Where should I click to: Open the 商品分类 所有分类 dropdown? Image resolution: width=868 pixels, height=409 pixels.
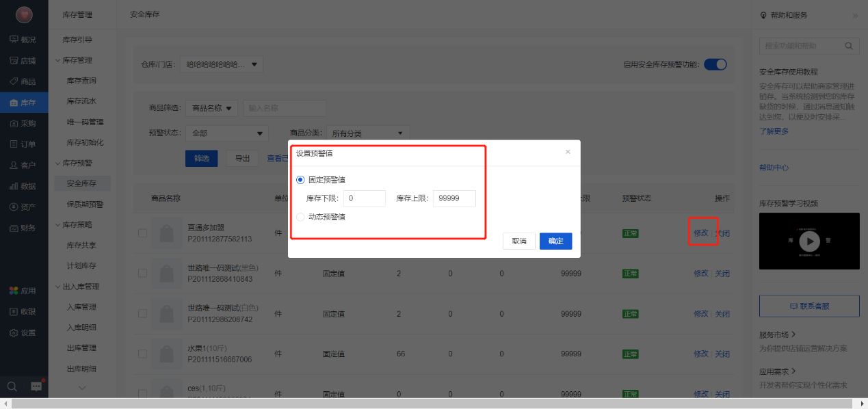368,133
